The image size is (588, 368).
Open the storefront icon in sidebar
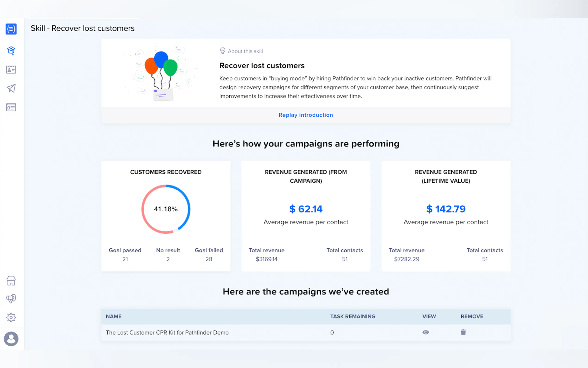[x=11, y=281]
